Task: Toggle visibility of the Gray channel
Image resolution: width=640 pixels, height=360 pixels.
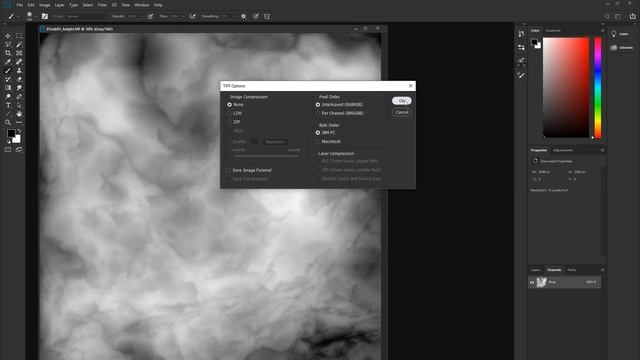Action: tap(532, 282)
